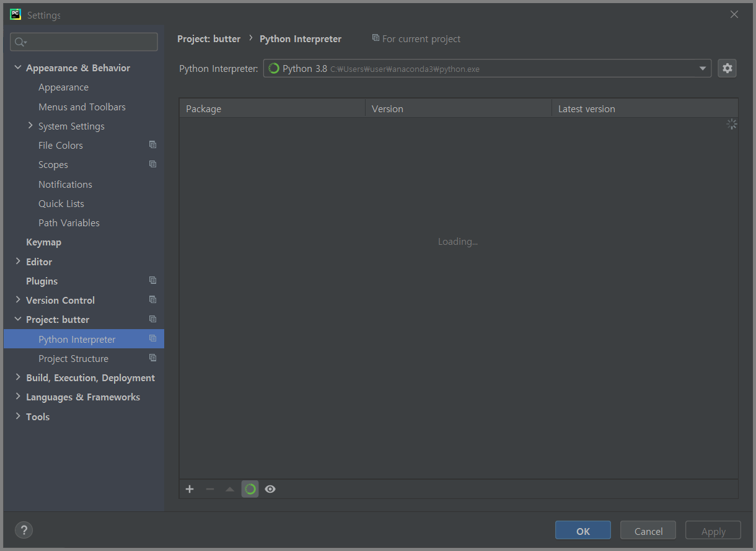Screen dimensions: 756x551
Task: Click the project-level icon beside Scopes
Action: tap(152, 164)
